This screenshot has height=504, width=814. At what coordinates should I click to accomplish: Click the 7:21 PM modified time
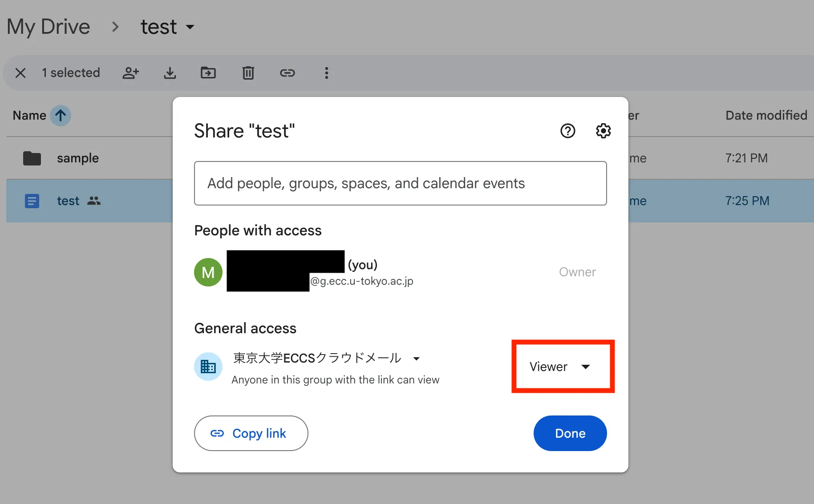pyautogui.click(x=746, y=158)
